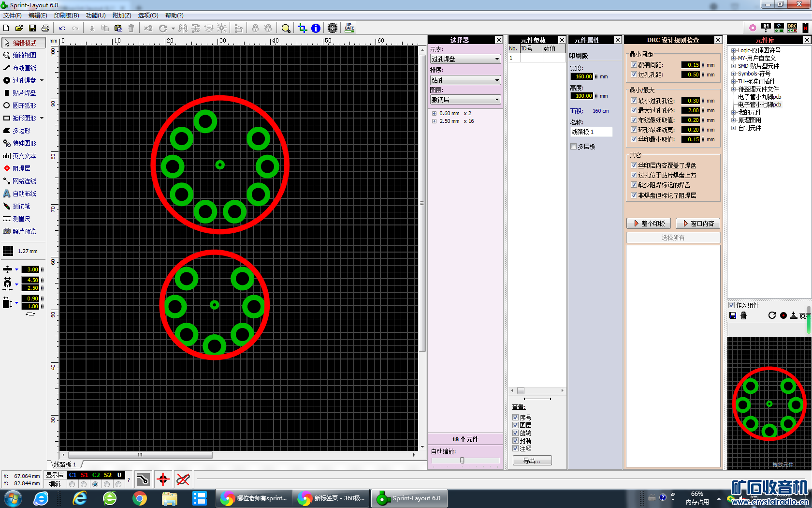The width and height of the screenshot is (812, 508).
Task: Select the 自动布线 autoroute tool
Action: tap(24, 194)
